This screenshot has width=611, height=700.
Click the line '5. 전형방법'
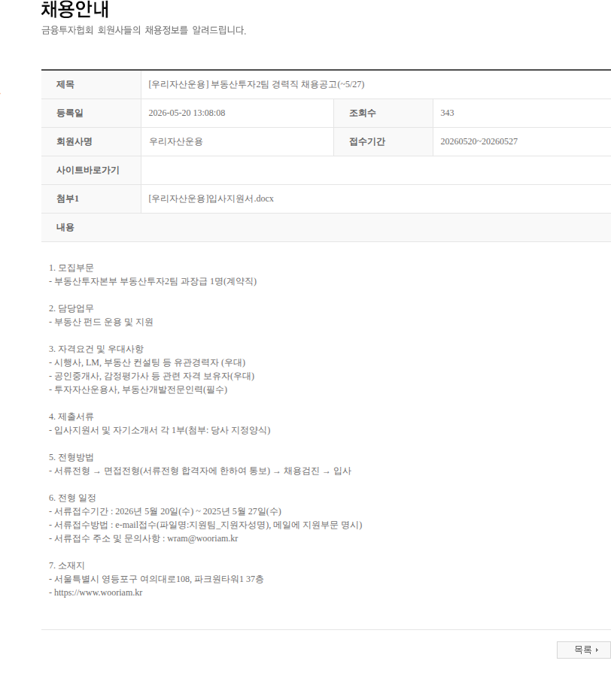tap(71, 457)
